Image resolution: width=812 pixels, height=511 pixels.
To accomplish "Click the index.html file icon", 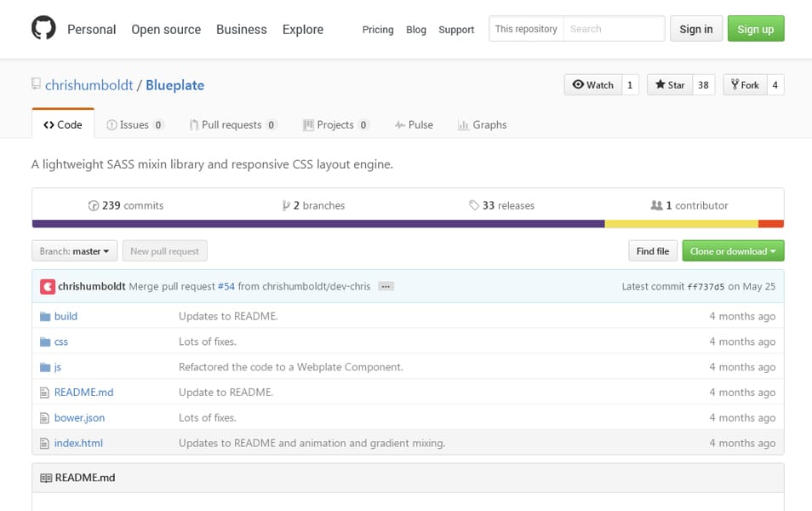I will tap(44, 444).
